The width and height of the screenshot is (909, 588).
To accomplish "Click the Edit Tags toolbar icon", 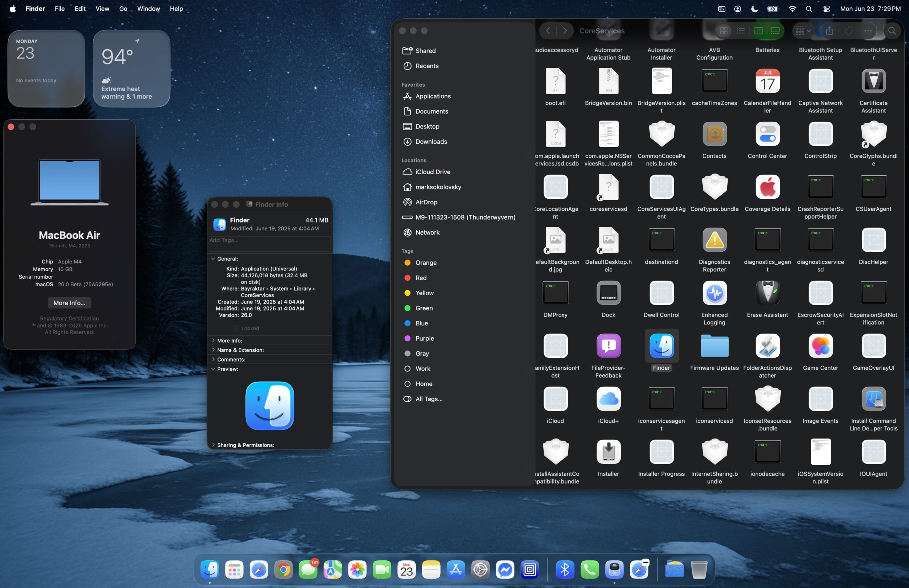I will [x=849, y=31].
